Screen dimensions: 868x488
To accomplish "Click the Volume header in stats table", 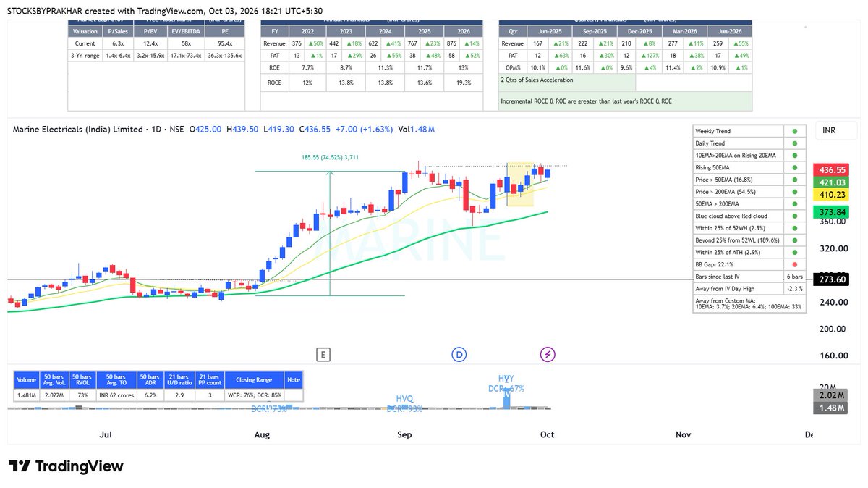I will click(x=27, y=379).
